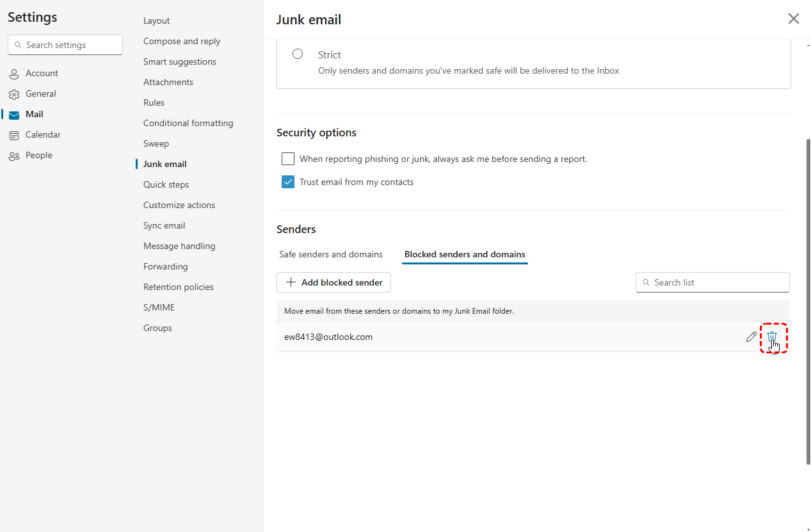The width and height of the screenshot is (811, 532).
Task: Click the Account person icon in sidebar
Action: (x=14, y=74)
